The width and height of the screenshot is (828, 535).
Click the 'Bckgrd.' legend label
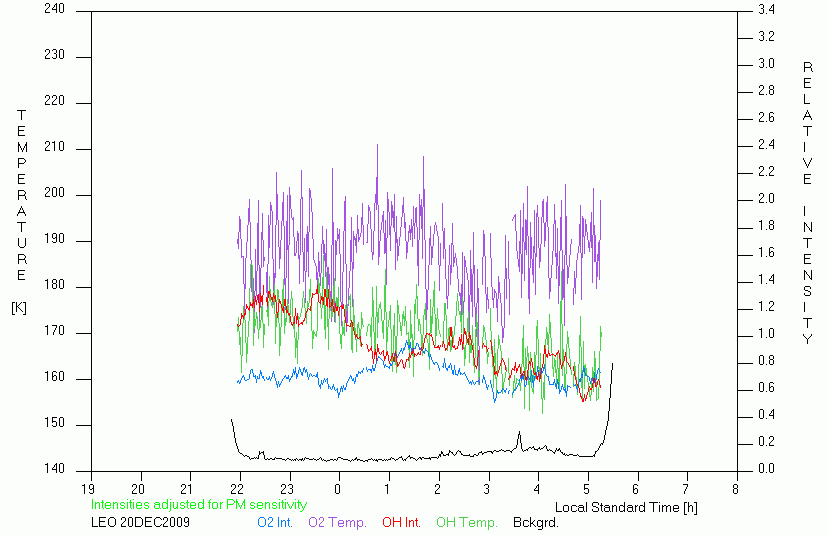point(535,523)
